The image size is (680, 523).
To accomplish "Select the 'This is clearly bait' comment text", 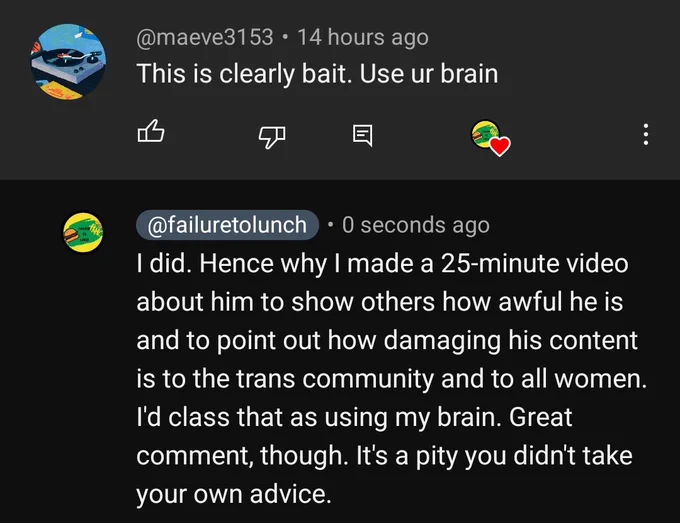I will tap(317, 74).
